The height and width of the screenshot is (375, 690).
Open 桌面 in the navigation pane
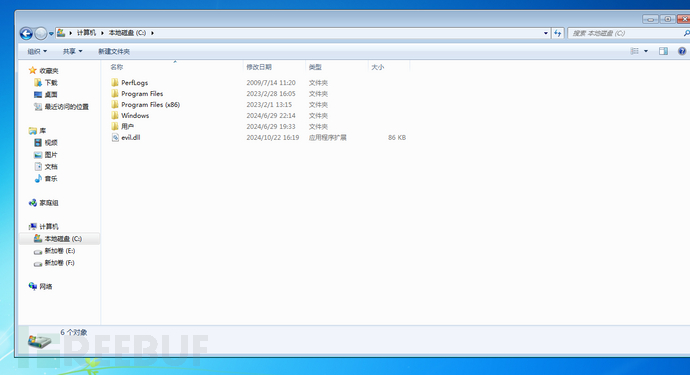tap(51, 95)
